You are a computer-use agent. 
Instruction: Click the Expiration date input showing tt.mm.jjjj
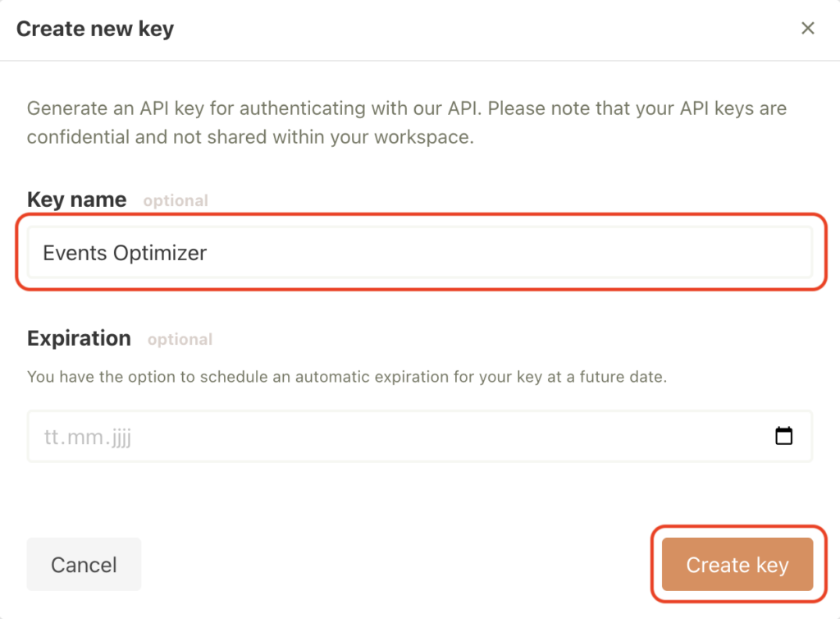[x=328, y=436]
